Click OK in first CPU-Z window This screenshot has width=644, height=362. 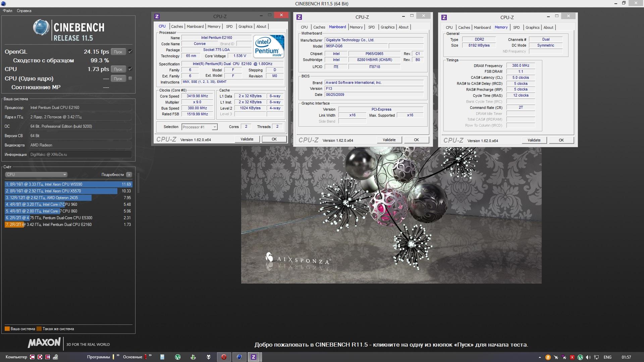274,139
